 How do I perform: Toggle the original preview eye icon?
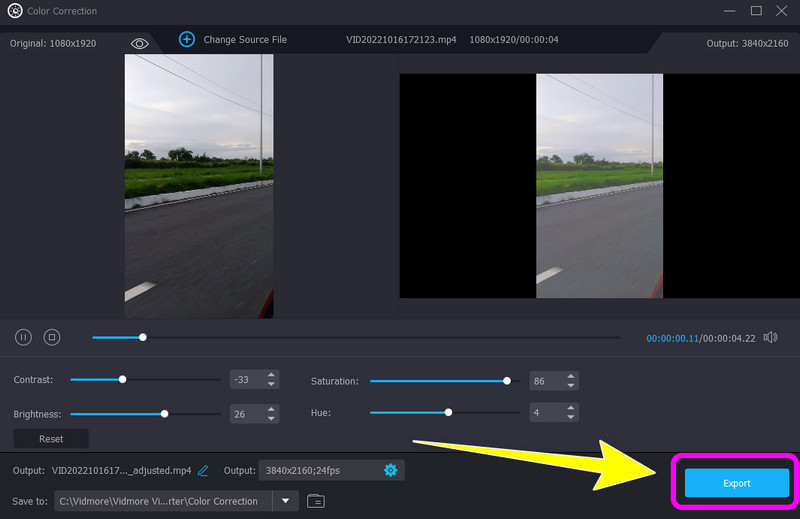(x=139, y=43)
